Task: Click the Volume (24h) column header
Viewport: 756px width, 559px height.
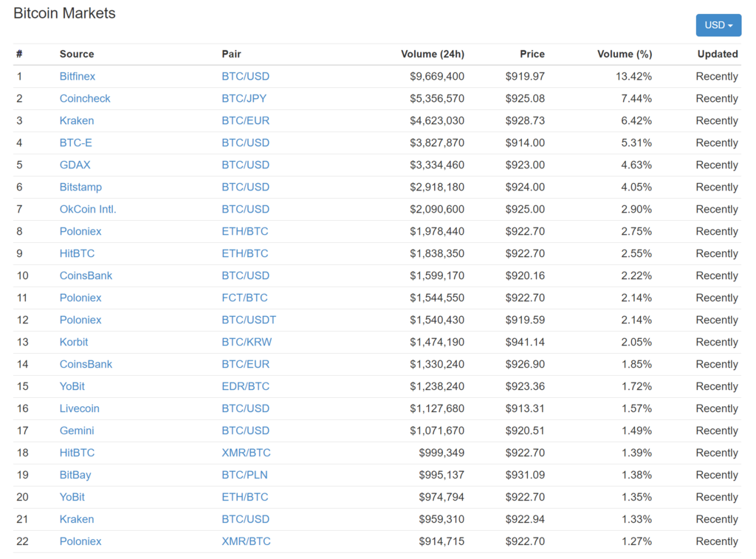Action: [x=433, y=54]
